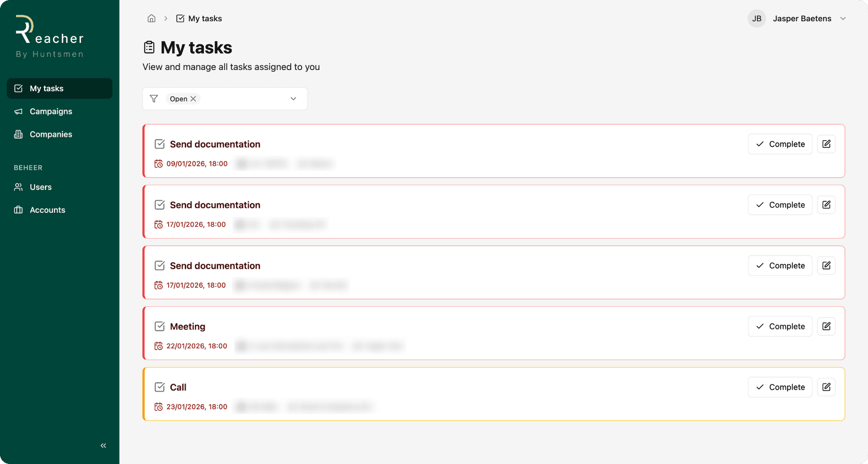
Task: Open Campaigns in the sidebar
Action: click(x=51, y=111)
